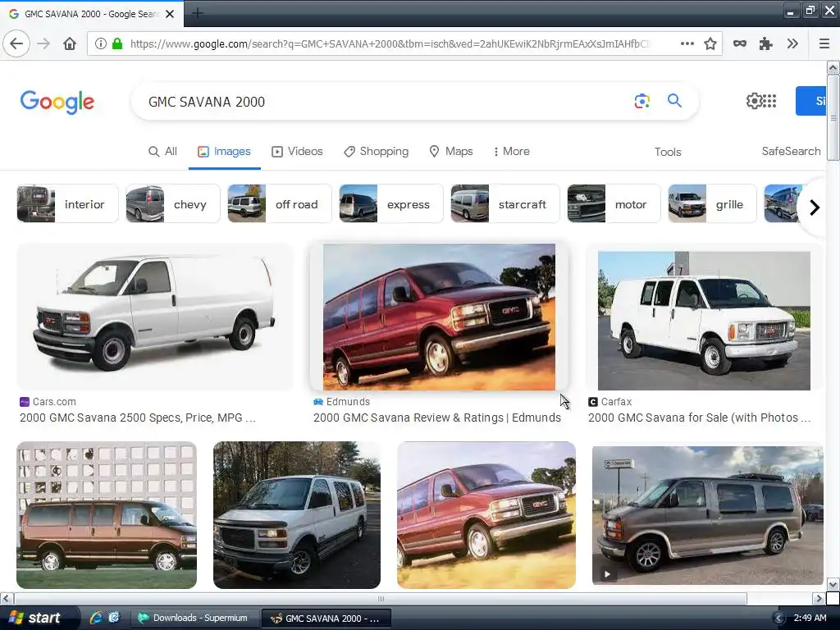Viewport: 840px width, 630px height.
Task: Expand the toolbar overflow chevrons
Action: pyautogui.click(x=793, y=43)
